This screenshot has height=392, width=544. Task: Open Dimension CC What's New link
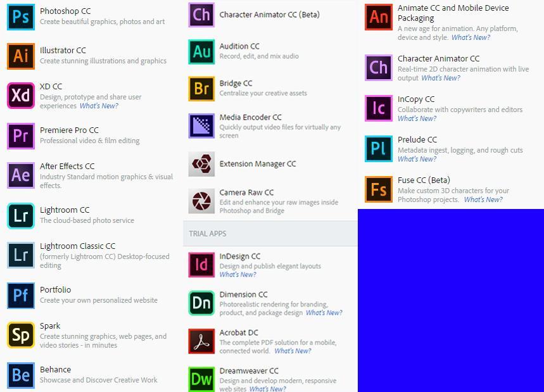324,313
